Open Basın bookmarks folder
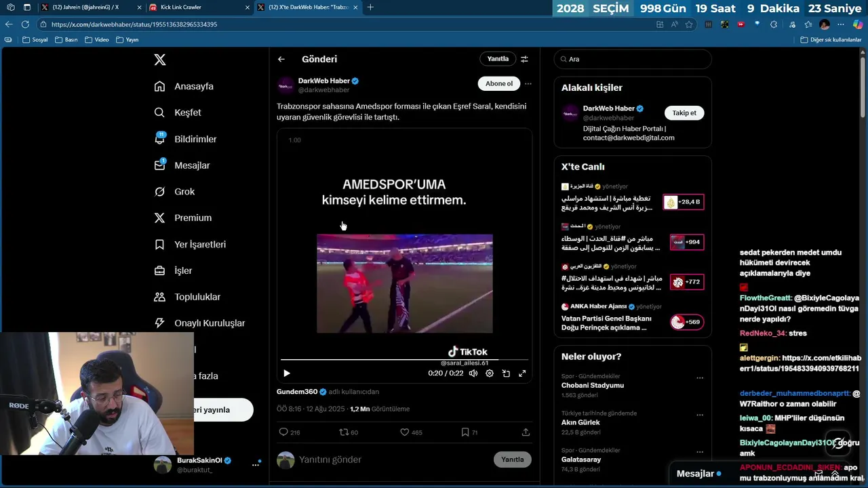 66,40
